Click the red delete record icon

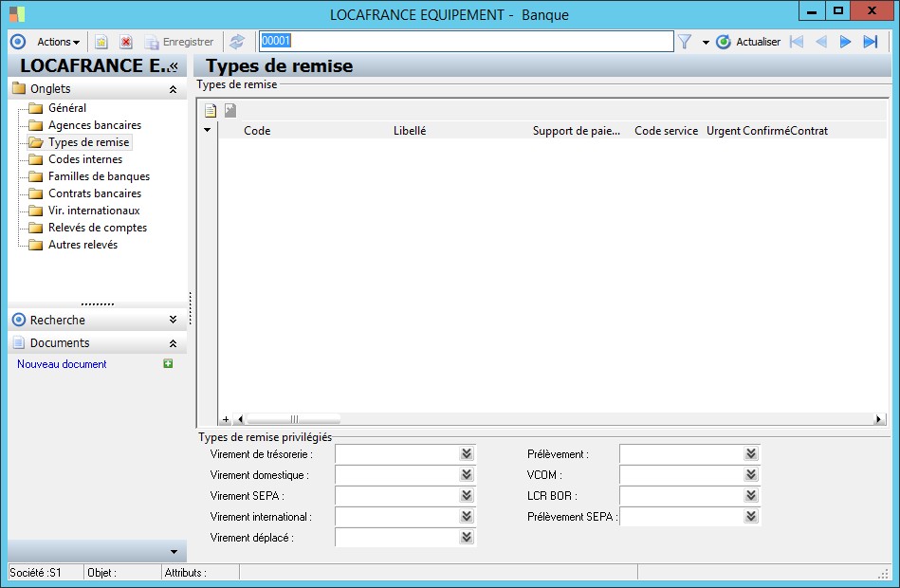click(x=126, y=42)
